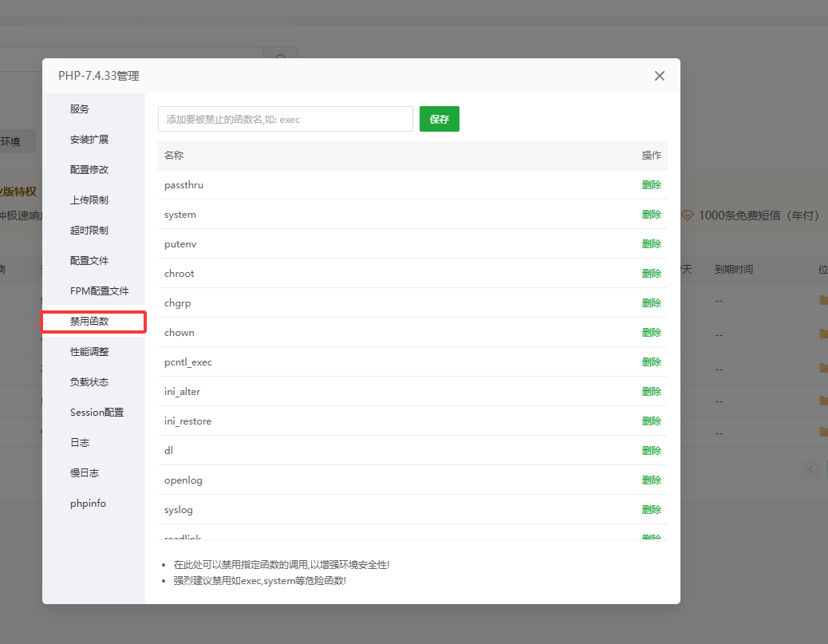Screen dimensions: 828x644
Task: Delete the ini_alter row
Action: (651, 392)
